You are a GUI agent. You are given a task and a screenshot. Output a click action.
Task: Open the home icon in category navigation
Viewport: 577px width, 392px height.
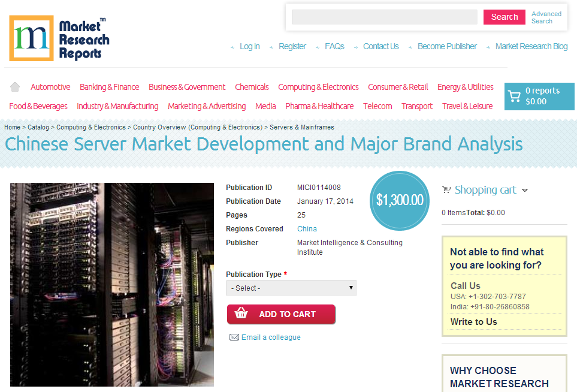pos(15,87)
